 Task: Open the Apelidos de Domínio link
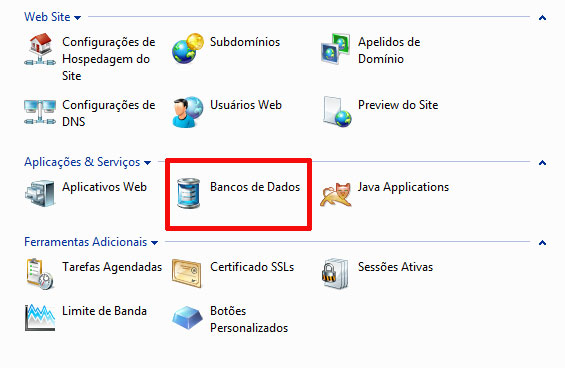coord(389,50)
